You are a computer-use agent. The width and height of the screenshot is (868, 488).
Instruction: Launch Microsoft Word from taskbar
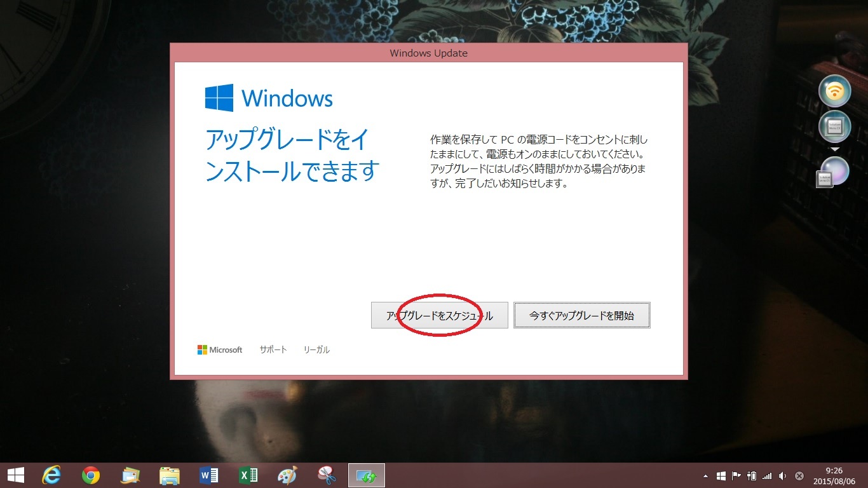click(x=209, y=475)
